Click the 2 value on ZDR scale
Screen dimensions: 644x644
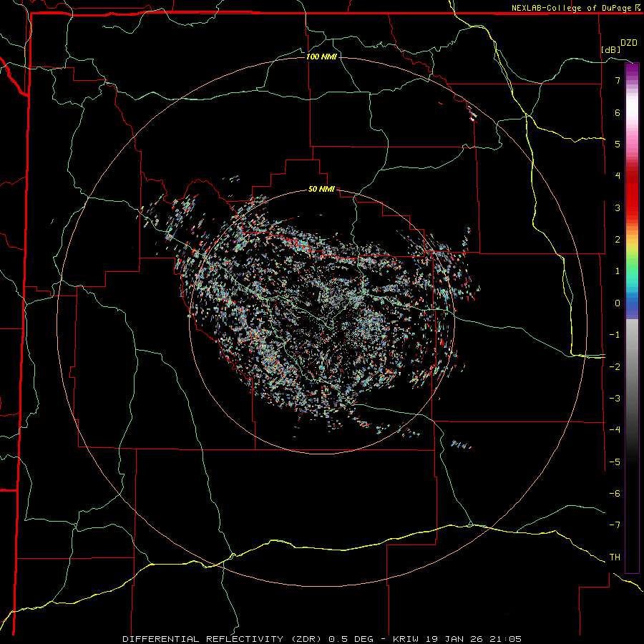coord(618,240)
